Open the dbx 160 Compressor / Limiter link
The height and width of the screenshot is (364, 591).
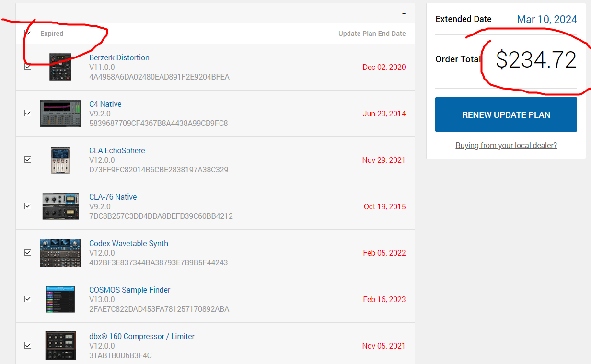coord(142,336)
